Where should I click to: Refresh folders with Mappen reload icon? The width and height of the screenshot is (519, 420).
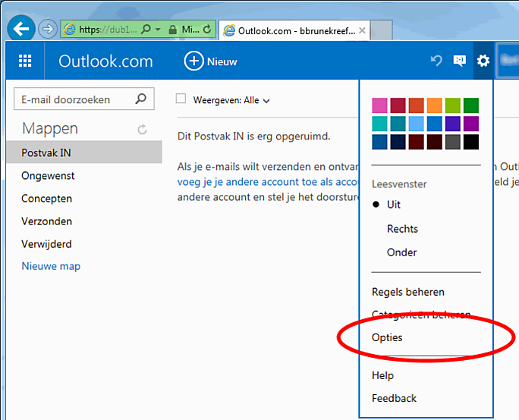[x=143, y=130]
